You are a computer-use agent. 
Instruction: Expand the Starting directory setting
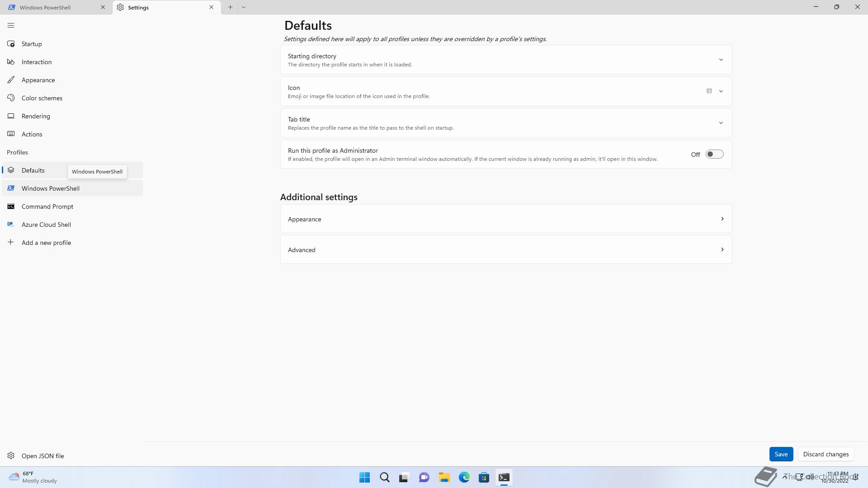coord(506,60)
